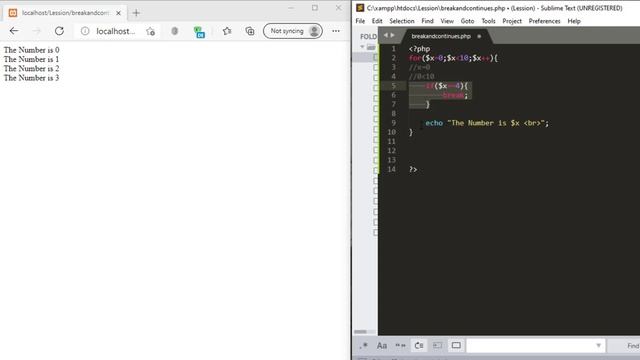
Task: Open the View menu in Sublime
Action: [x=447, y=21]
